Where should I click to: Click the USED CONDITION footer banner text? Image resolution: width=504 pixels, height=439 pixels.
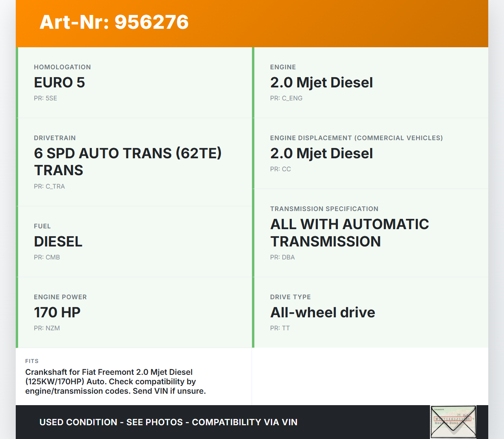tap(168, 422)
